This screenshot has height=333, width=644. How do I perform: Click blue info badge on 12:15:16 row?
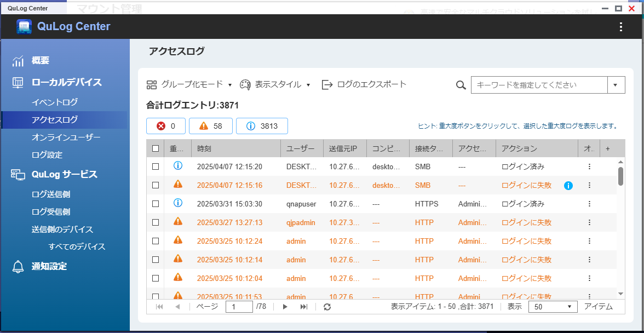click(568, 186)
